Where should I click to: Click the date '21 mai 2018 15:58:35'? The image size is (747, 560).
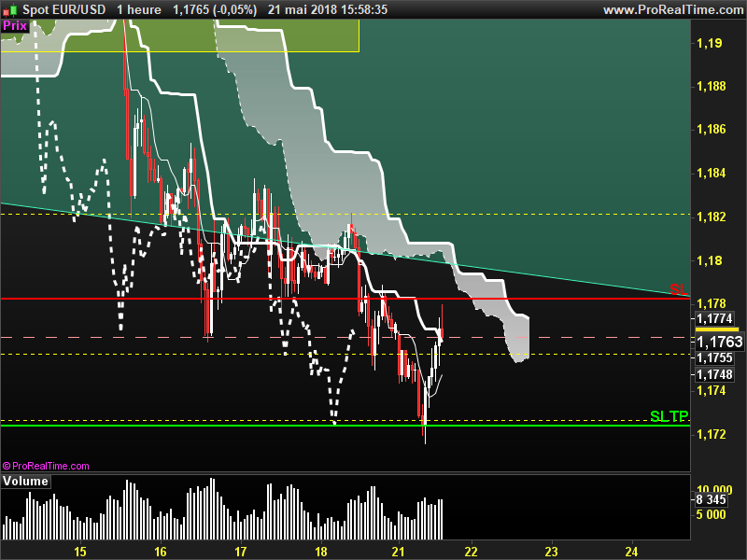pos(328,9)
